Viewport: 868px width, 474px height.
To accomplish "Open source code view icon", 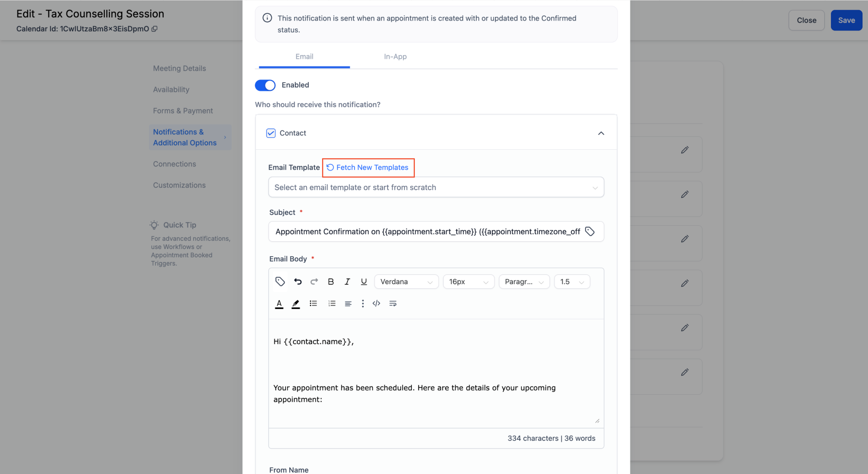I will [376, 303].
